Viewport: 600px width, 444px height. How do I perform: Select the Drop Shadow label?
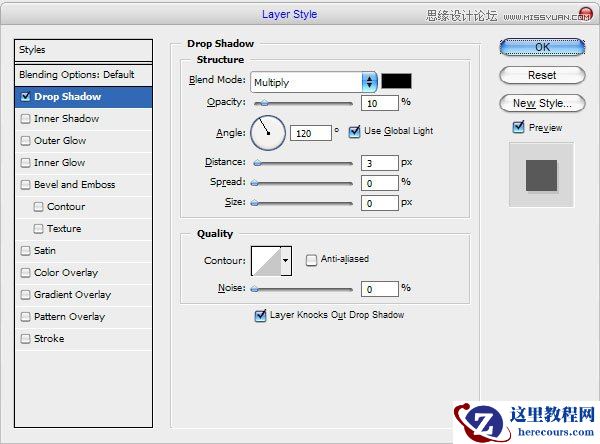tap(68, 96)
